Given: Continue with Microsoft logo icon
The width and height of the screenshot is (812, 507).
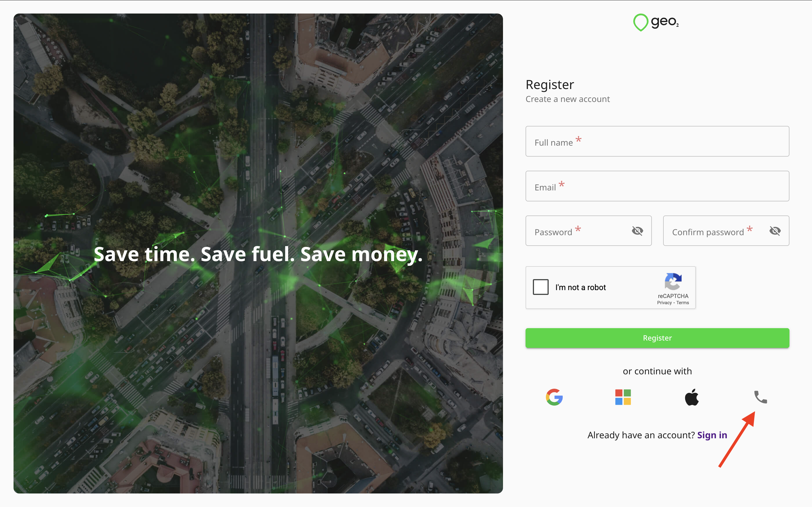Looking at the screenshot, I should tap(623, 397).
